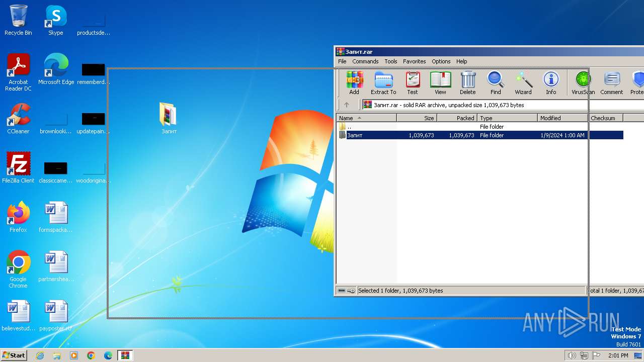The image size is (644, 362).
Task: Select the Запит folder row in archive
Action: click(x=480, y=135)
